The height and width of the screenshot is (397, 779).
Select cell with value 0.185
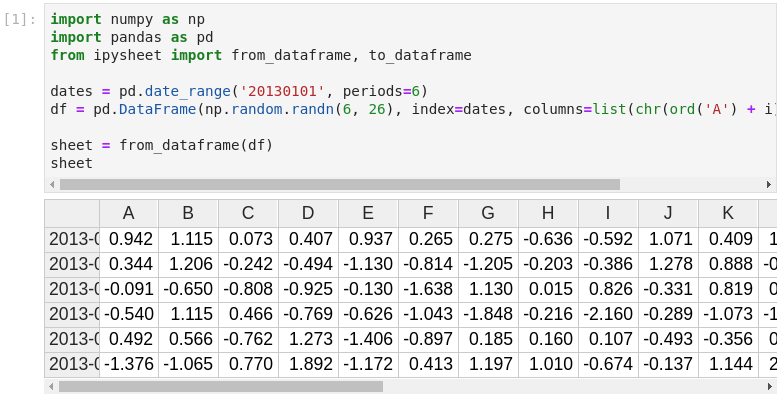pyautogui.click(x=488, y=339)
